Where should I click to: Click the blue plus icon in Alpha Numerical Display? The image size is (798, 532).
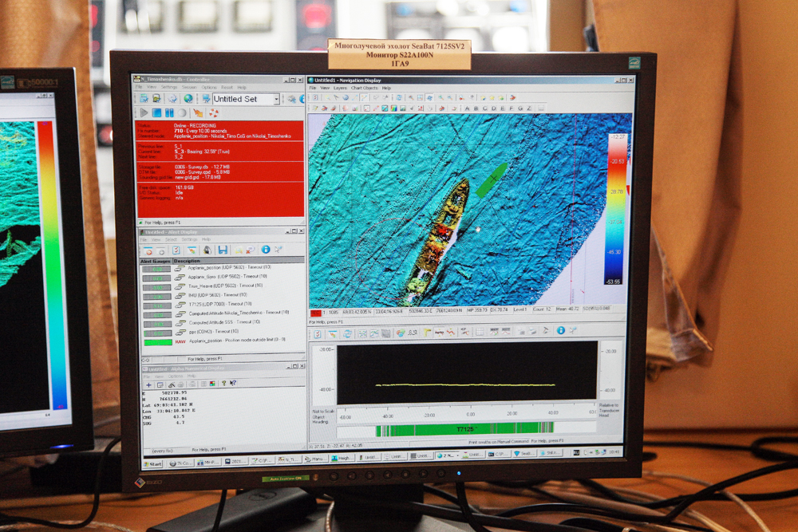(x=148, y=384)
